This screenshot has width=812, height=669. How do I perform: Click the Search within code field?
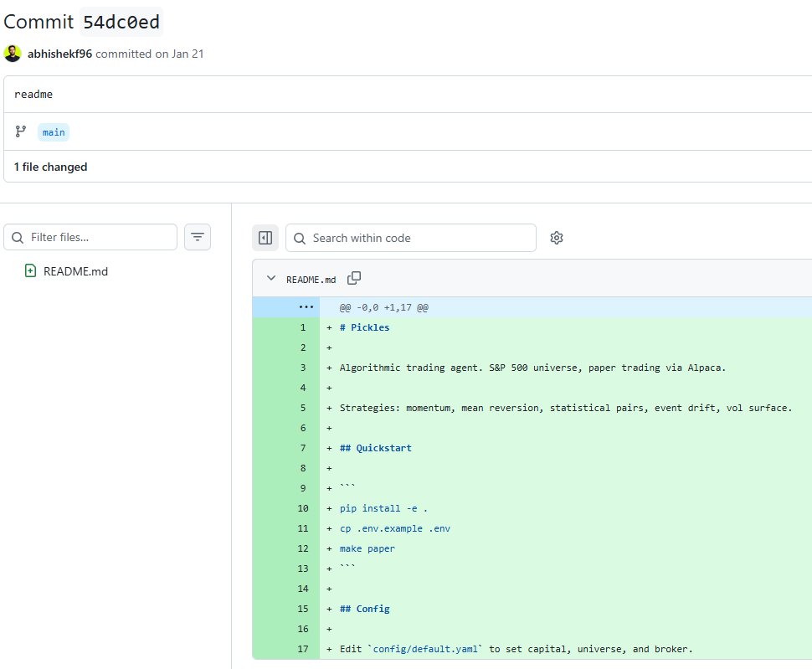tap(411, 238)
